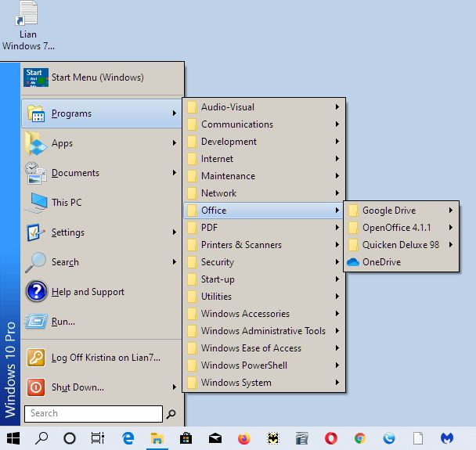
Task: Choose Help and Support
Action: point(88,292)
